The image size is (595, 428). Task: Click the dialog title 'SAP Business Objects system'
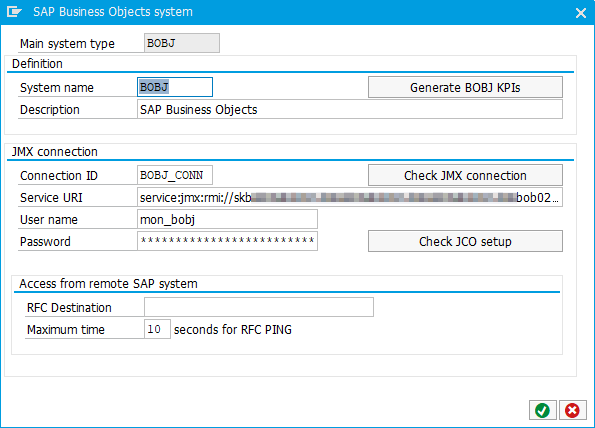[x=113, y=12]
